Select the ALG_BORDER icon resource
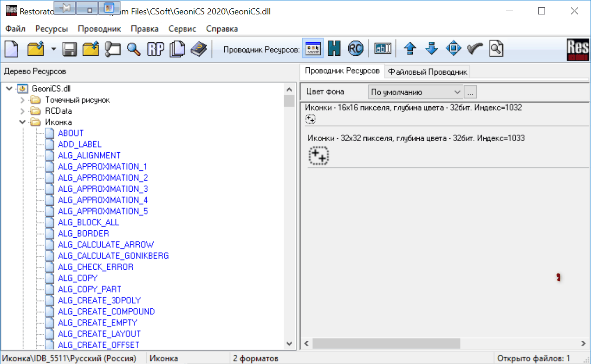The height and width of the screenshot is (364, 591). click(83, 234)
